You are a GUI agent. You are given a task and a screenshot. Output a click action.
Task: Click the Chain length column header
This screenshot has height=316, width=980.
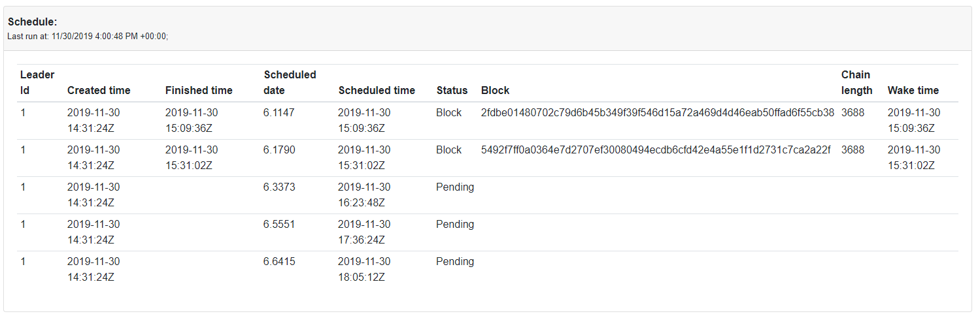857,82
